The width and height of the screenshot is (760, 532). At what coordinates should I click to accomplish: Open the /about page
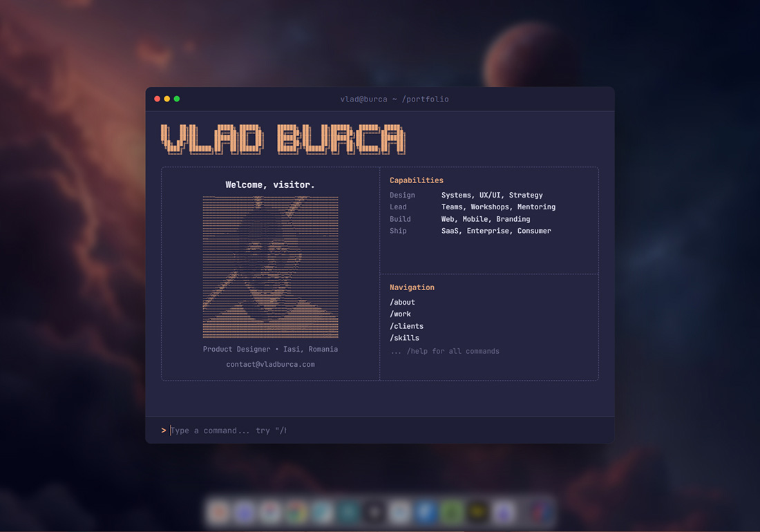(401, 302)
